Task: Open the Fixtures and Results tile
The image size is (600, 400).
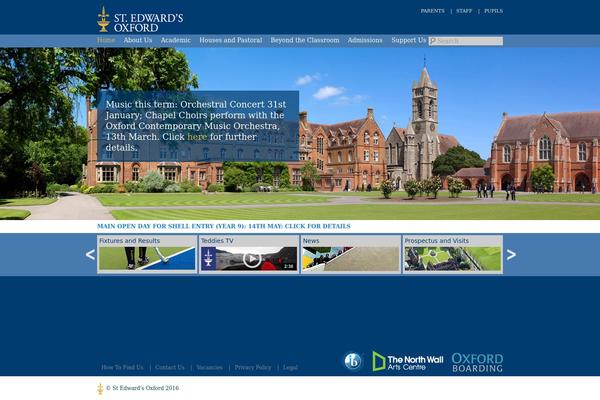Action: 147,255
